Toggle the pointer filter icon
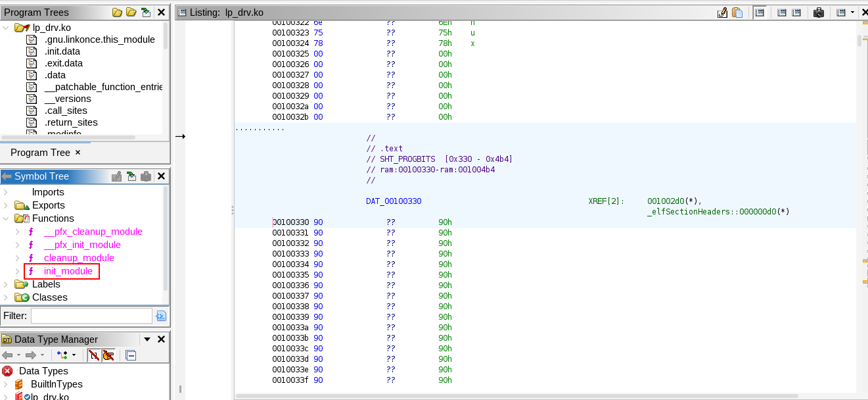This screenshot has height=400, width=868. click(x=108, y=355)
